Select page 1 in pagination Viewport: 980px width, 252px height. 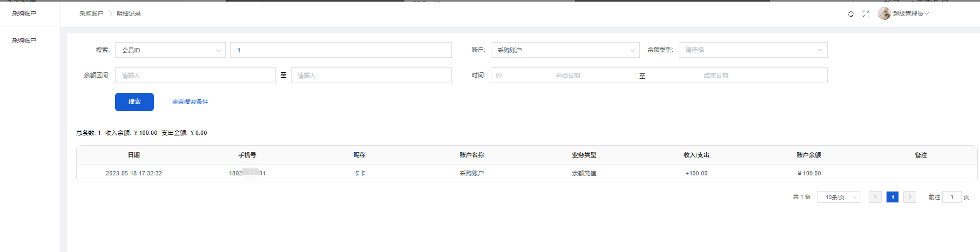point(893,197)
